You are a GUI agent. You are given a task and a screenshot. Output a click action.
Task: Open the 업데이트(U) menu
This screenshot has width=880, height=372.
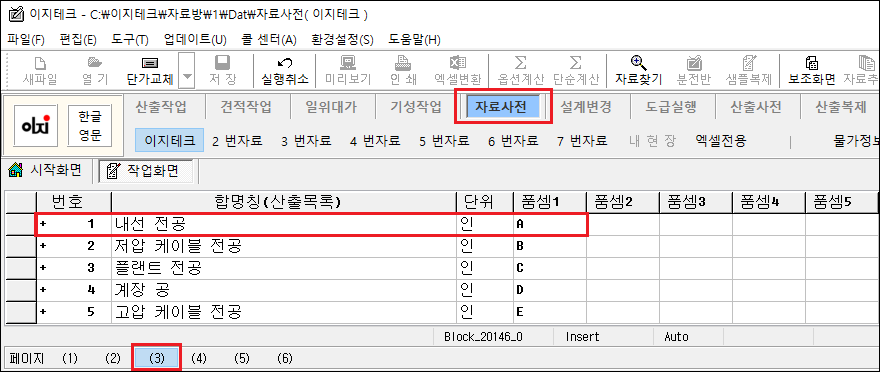tap(195, 40)
